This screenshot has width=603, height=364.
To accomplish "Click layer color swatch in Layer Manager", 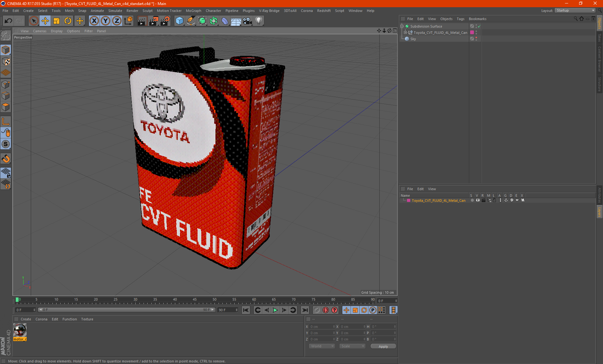I will coord(408,201).
